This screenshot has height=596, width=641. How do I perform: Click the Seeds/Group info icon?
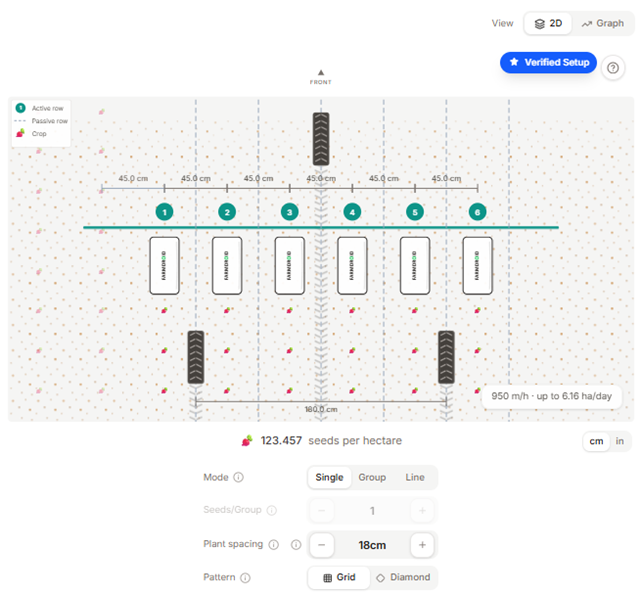271,510
